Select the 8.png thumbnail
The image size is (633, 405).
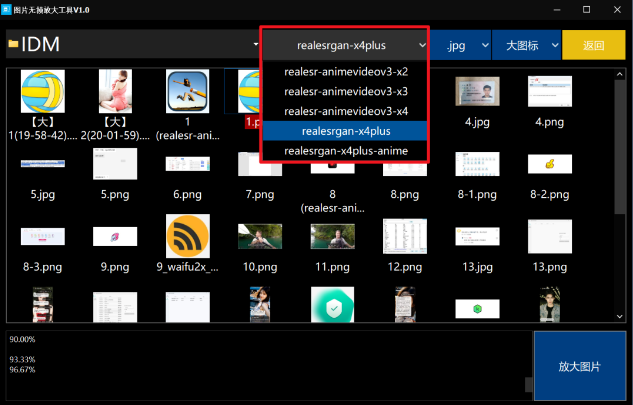pyautogui.click(x=405, y=170)
